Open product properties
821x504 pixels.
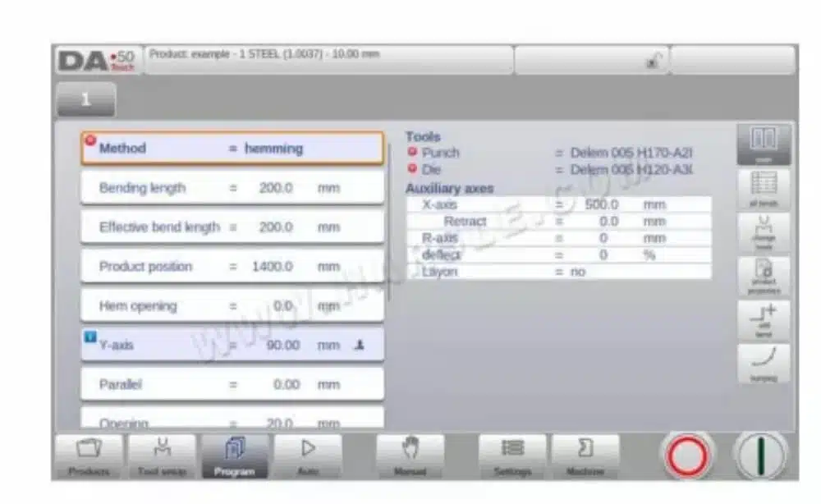point(764,277)
